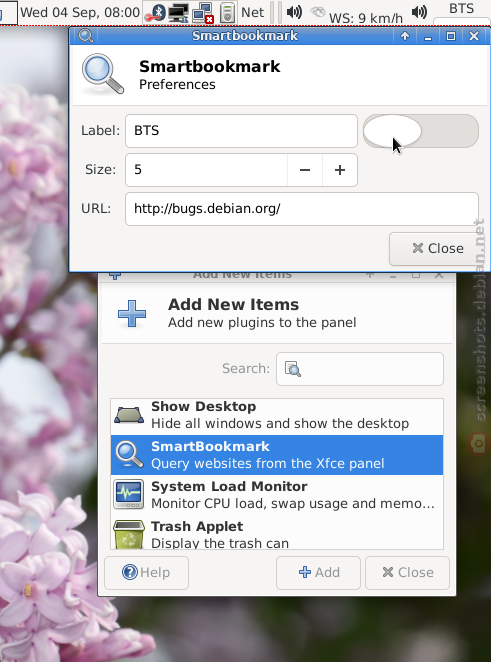Screen dimensions: 491x662
Task: Decrease Size with the minus button
Action: 305,170
